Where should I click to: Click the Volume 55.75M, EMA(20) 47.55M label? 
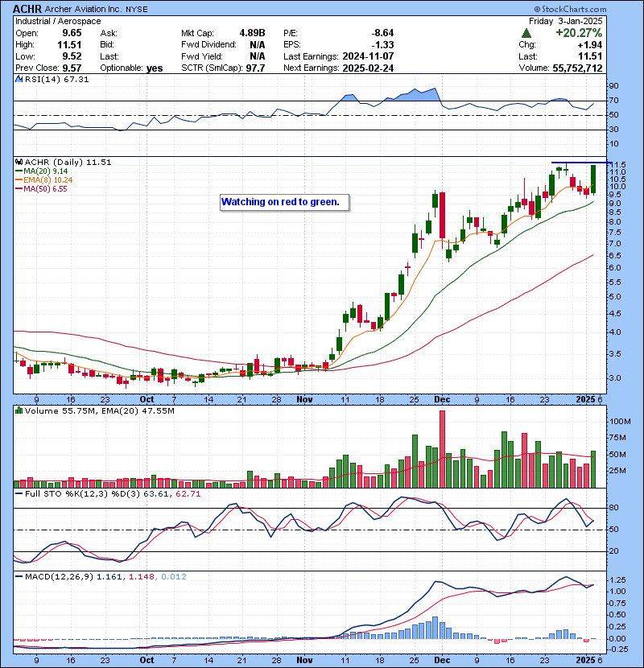[99, 410]
